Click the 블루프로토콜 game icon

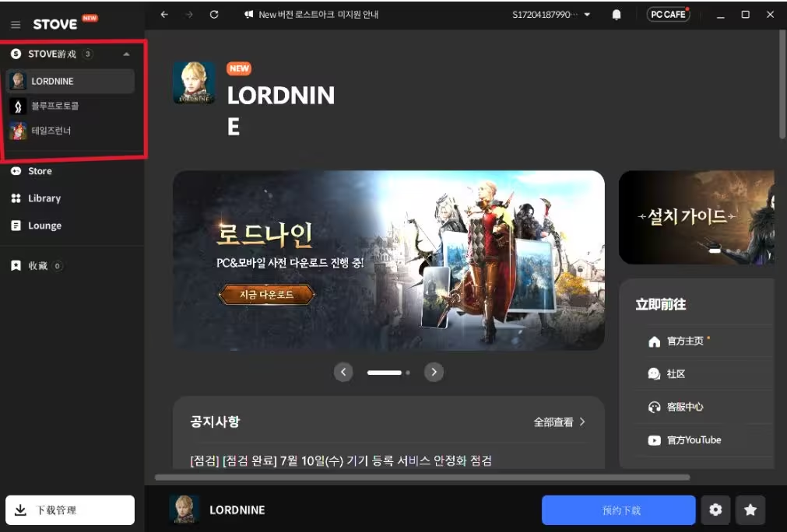click(18, 106)
